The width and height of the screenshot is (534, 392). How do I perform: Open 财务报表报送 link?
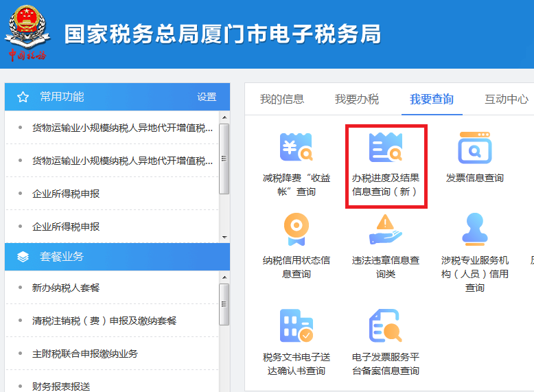61,386
